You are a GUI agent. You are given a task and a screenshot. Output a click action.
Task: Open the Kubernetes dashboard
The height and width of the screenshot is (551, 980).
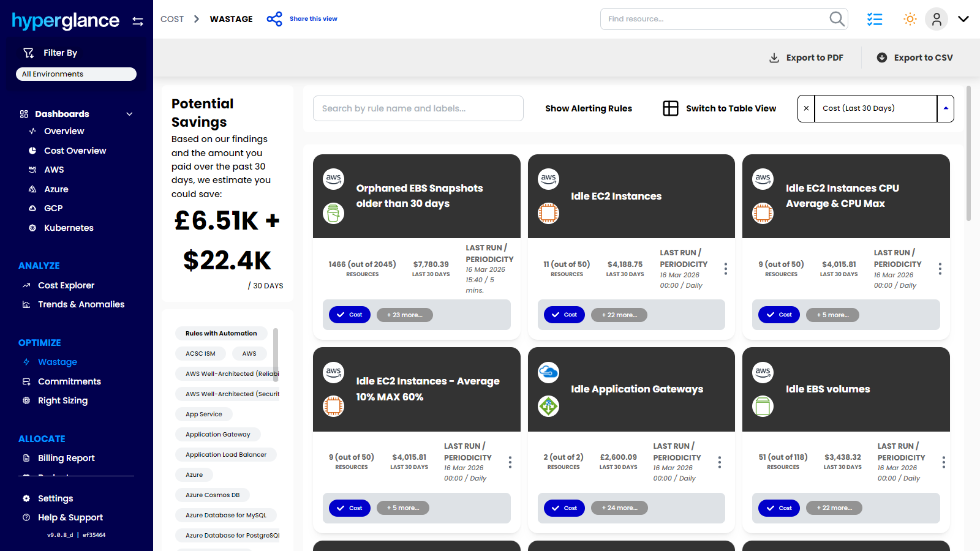(69, 228)
